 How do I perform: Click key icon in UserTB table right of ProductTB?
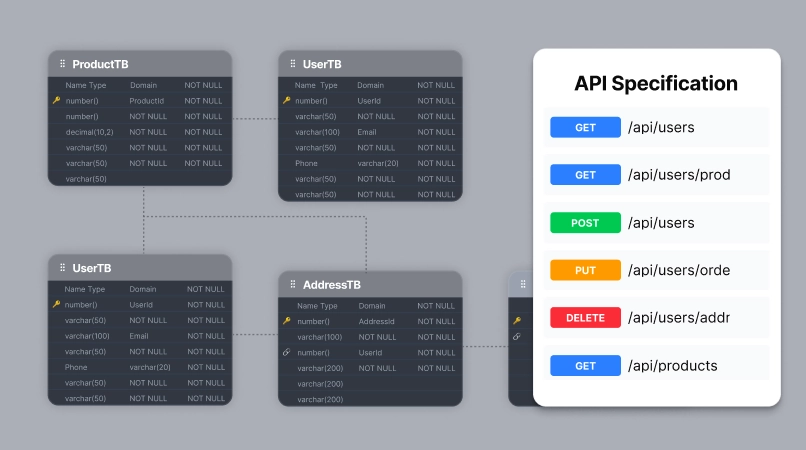point(287,101)
